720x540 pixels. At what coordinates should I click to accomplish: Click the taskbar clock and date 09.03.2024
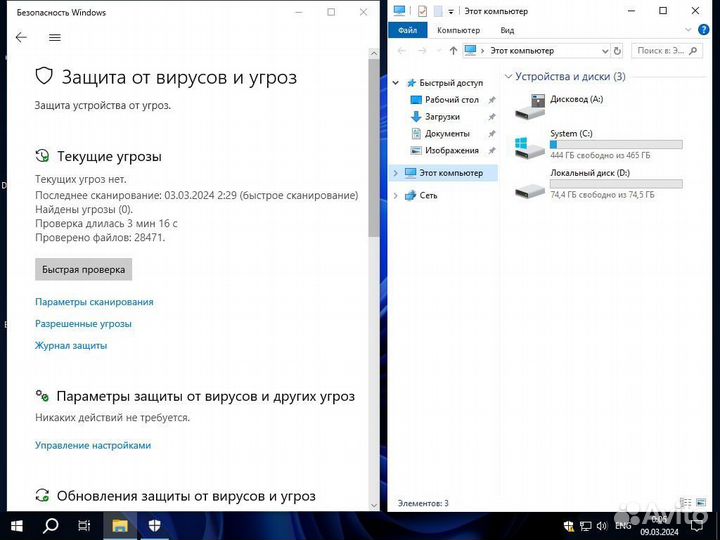click(x=659, y=526)
